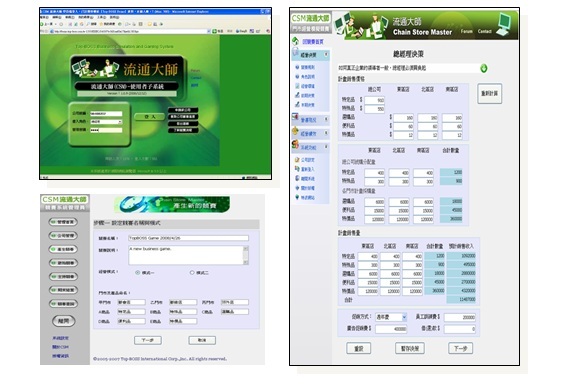The height and width of the screenshot is (387, 571).
Task: Click the third green-dot pill button in gray sidebar
Action: pyautogui.click(x=63, y=249)
